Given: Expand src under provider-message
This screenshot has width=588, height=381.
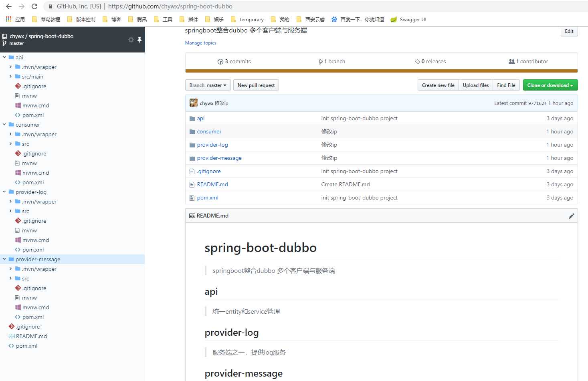Looking at the screenshot, I should tap(10, 278).
